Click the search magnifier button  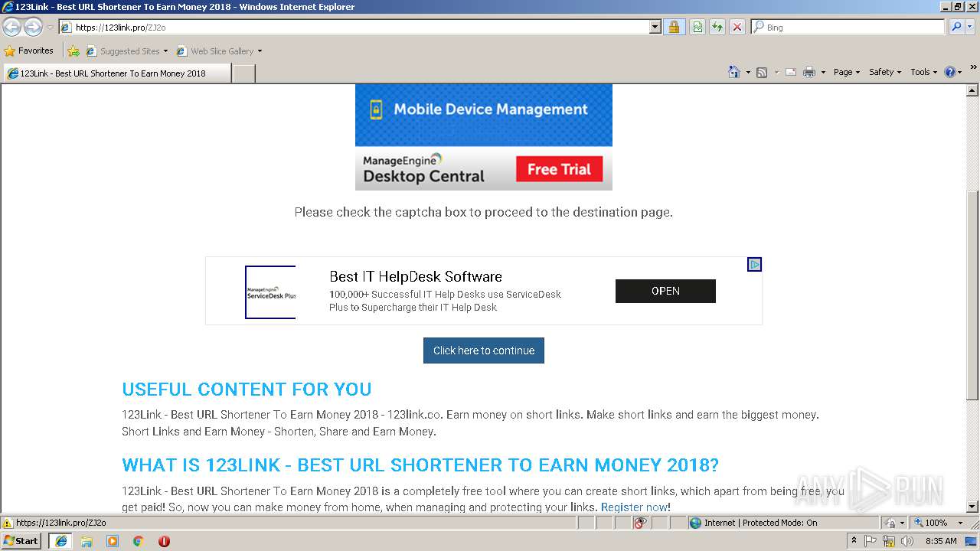pos(955,27)
